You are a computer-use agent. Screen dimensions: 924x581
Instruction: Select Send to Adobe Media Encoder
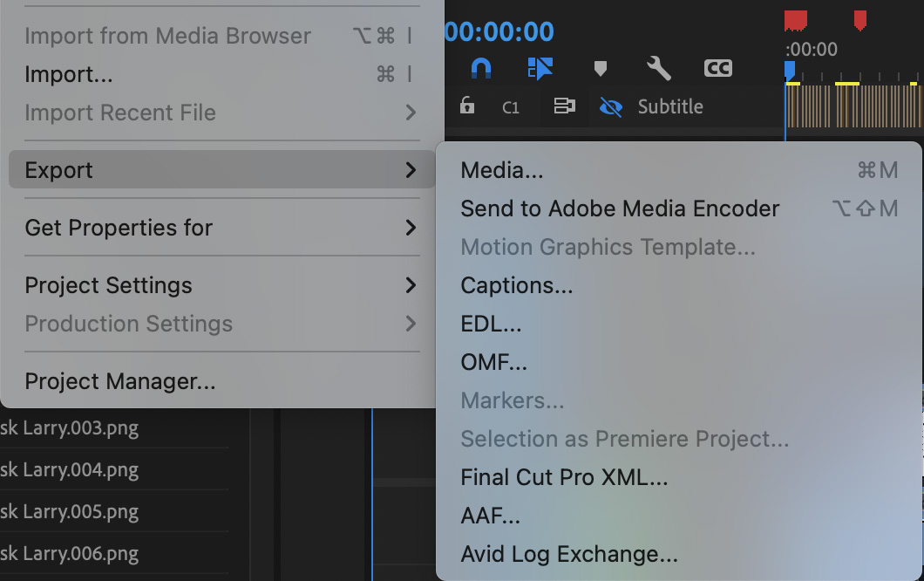620,208
